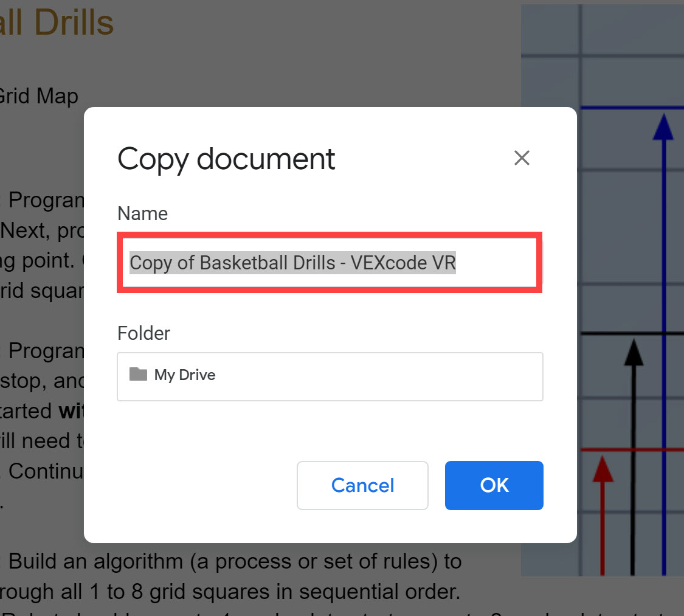Screen dimensions: 684x616
Task: Click the Name input field
Action: click(330, 263)
